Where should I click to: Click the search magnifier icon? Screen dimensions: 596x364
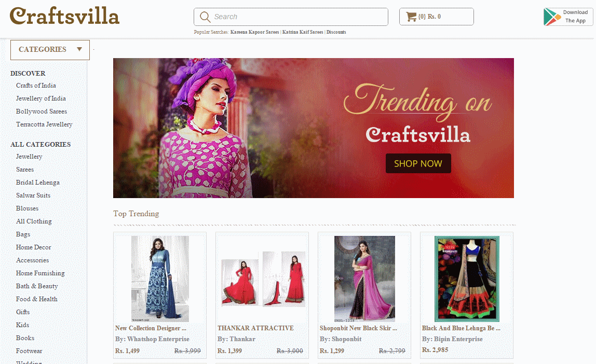[205, 17]
